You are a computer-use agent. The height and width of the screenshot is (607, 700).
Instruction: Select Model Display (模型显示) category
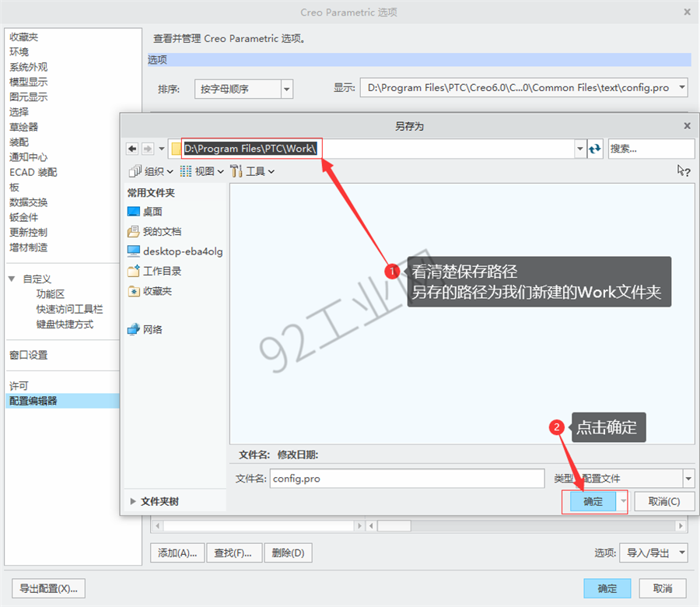pyautogui.click(x=29, y=82)
